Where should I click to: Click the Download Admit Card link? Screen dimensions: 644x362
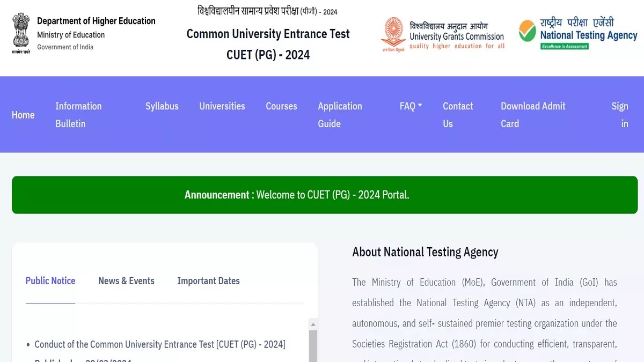coord(533,115)
